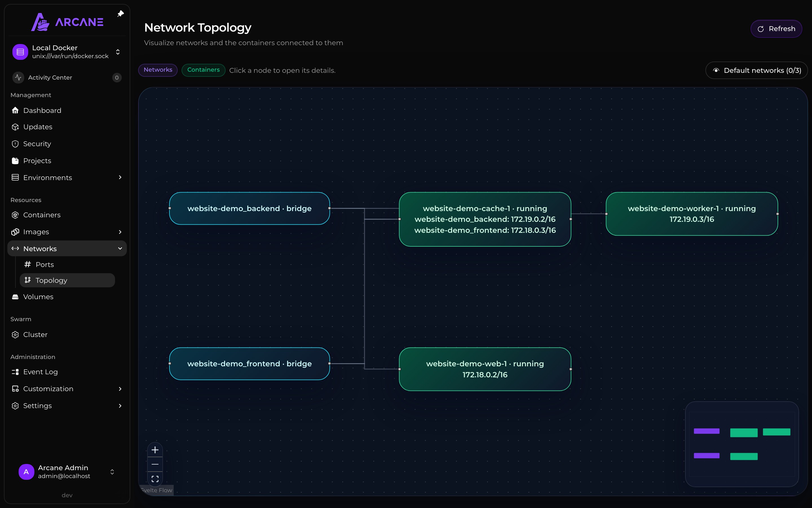This screenshot has height=508, width=812.
Task: Expand the Environments submenu chevron
Action: pos(120,178)
